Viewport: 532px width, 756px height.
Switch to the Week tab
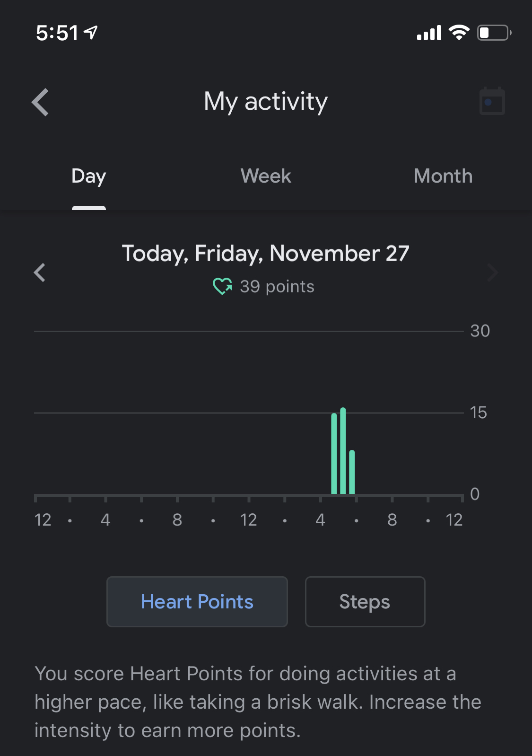click(266, 176)
